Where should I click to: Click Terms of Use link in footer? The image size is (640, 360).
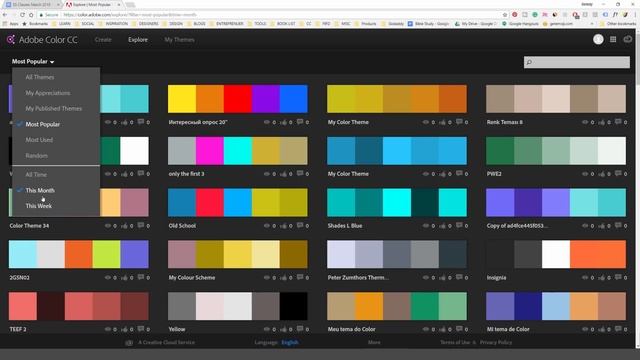point(455,342)
